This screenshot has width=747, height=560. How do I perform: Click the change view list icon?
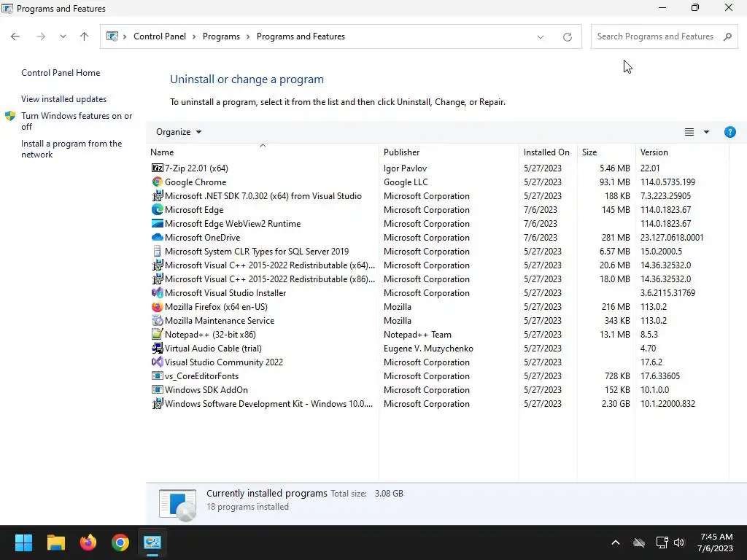coord(689,132)
